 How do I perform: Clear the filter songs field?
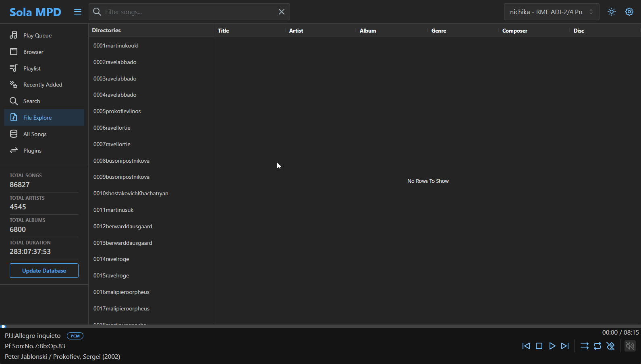[282, 12]
